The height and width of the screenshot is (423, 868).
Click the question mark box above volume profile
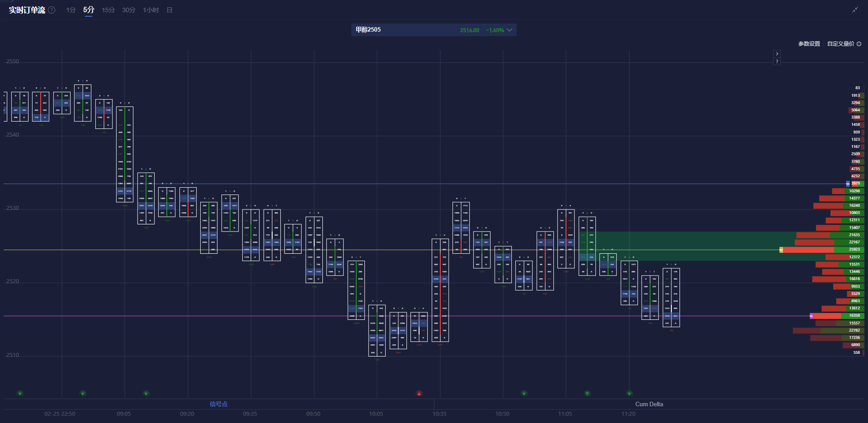click(x=777, y=62)
